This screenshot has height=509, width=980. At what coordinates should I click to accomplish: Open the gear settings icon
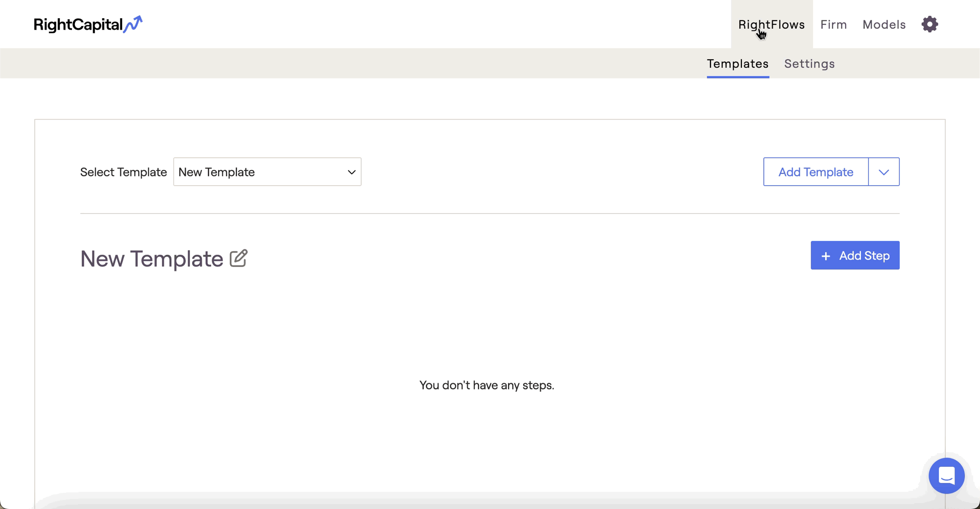pos(930,24)
